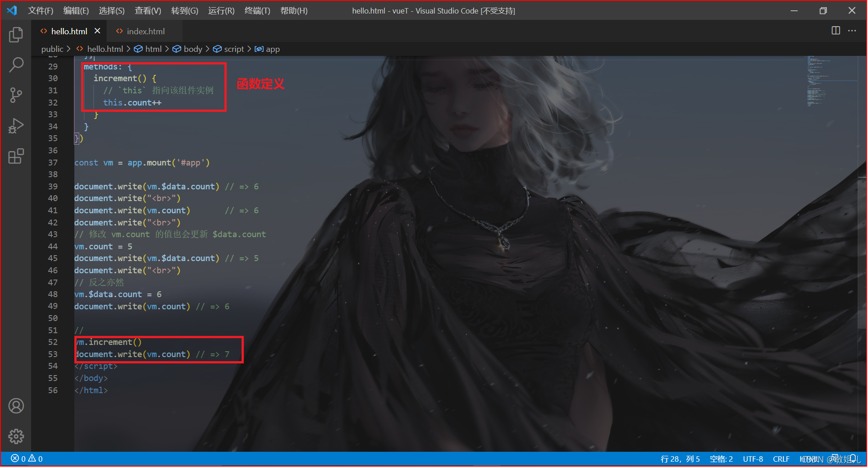868x468 pixels.
Task: Open the 转到(G) menu
Action: (184, 10)
